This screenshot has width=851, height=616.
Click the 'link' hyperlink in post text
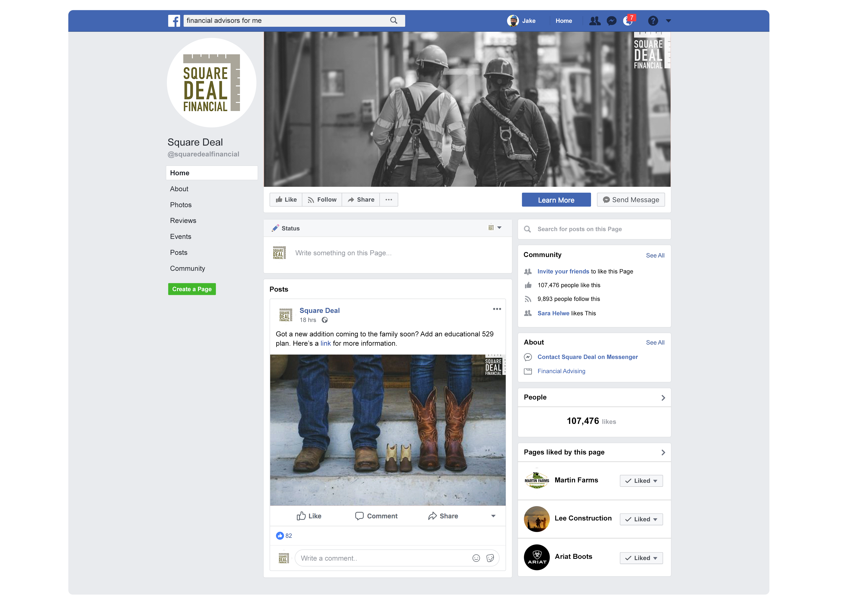325,344
